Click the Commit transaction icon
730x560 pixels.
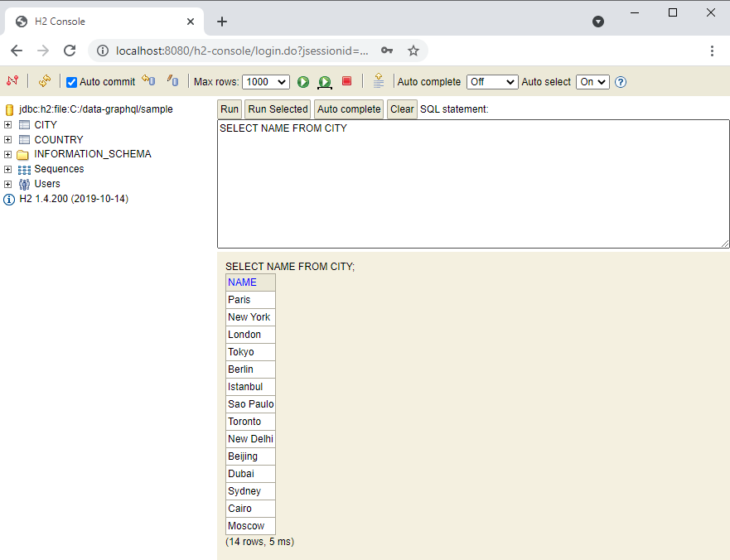[x=147, y=81]
